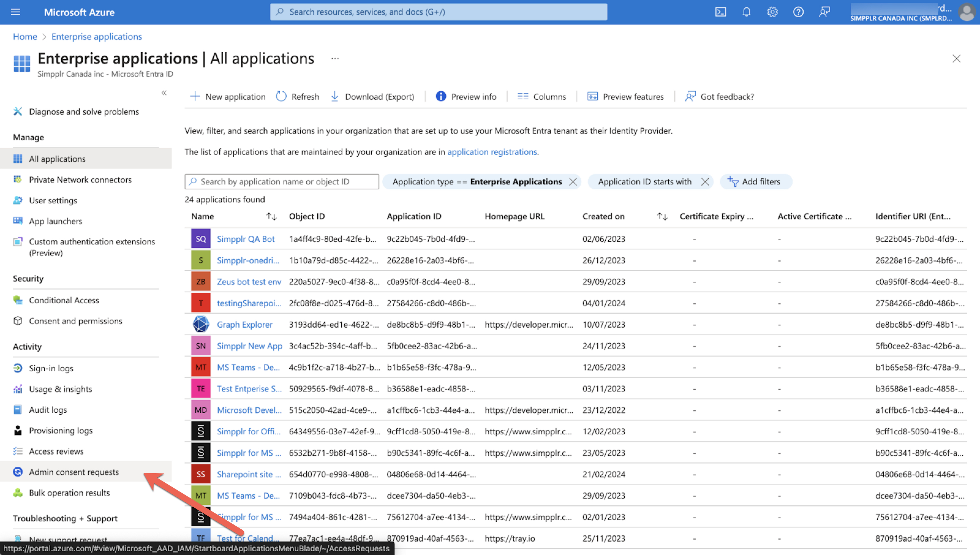The width and height of the screenshot is (980, 555).
Task: Open Sign-in logs
Action: pos(51,368)
